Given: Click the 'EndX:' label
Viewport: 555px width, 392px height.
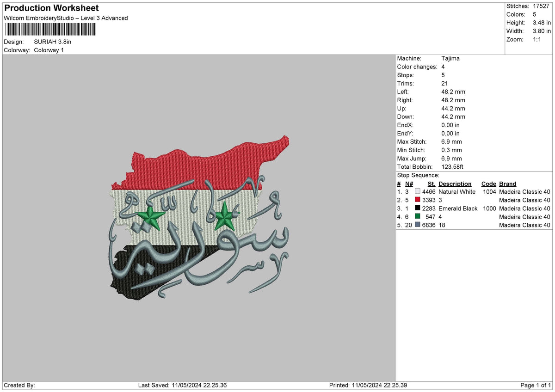Looking at the screenshot, I should (406, 125).
